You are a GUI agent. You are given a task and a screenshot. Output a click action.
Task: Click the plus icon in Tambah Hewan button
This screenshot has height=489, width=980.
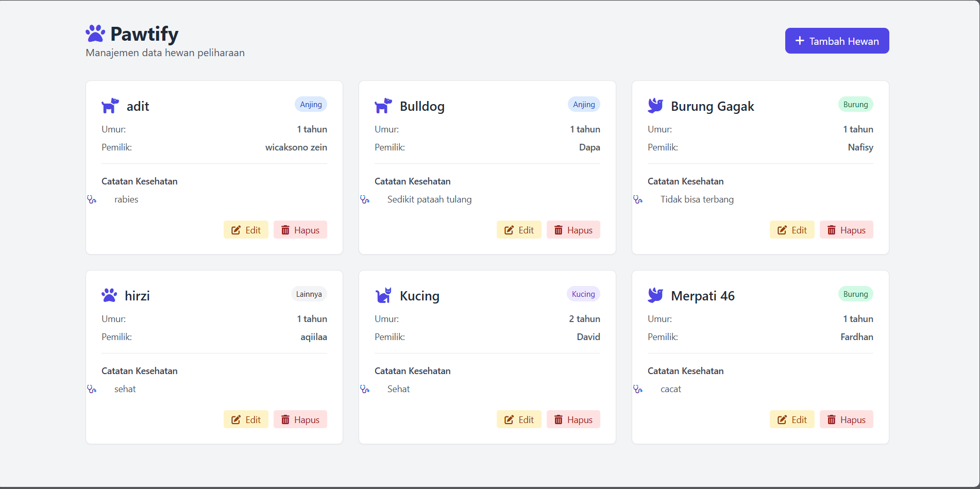pyautogui.click(x=800, y=40)
